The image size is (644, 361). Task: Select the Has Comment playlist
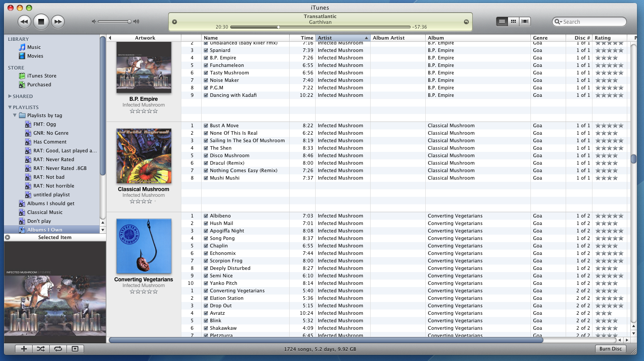(x=50, y=142)
